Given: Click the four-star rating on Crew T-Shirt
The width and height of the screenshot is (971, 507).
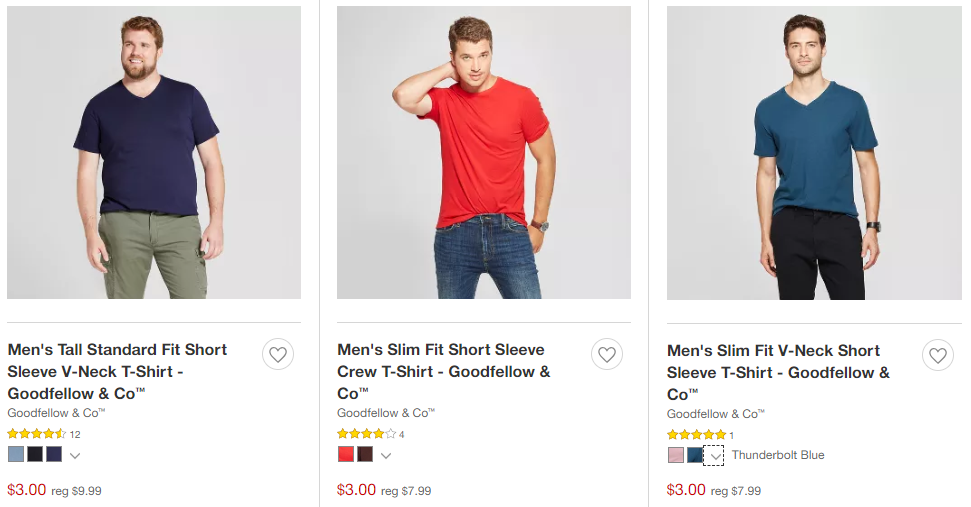Looking at the screenshot, I should point(366,434).
